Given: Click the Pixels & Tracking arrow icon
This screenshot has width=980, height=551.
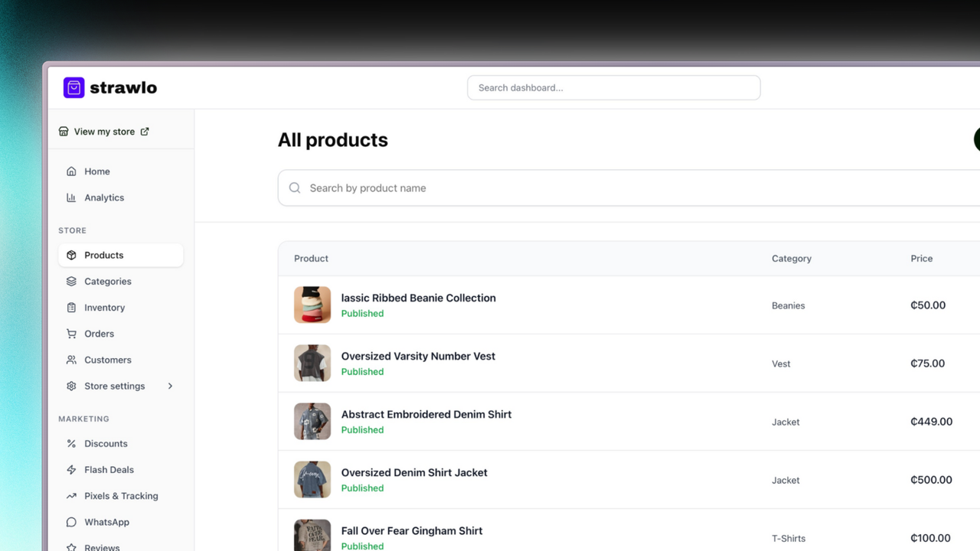Looking at the screenshot, I should point(71,496).
